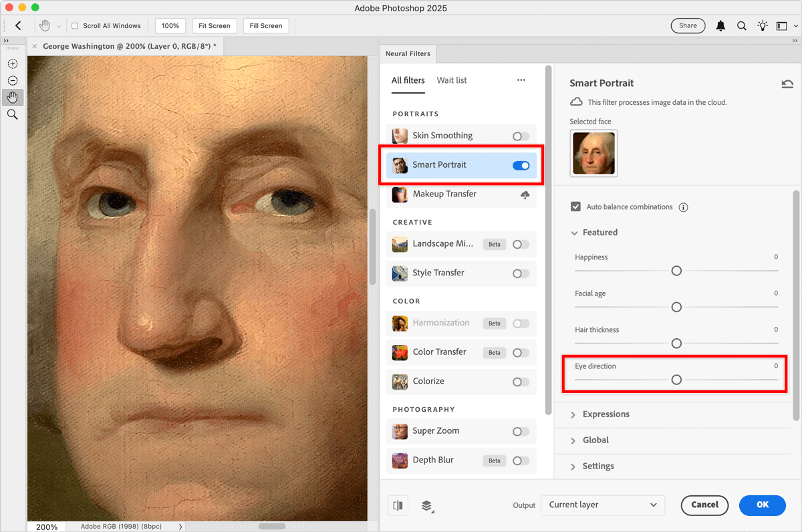Switch to the All filters tab
Viewport: 802px width, 532px height.
point(408,80)
